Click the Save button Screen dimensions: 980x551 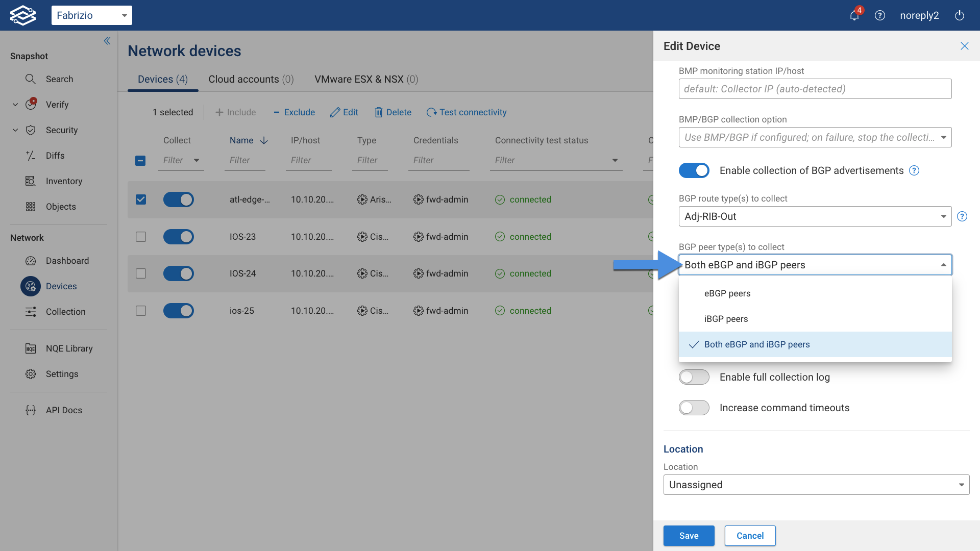point(689,536)
